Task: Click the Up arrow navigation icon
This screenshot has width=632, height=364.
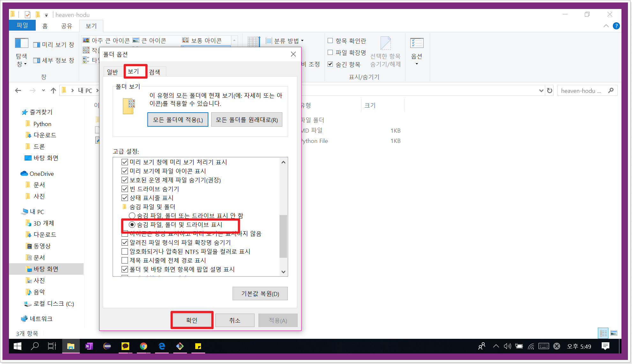Action: coord(53,91)
